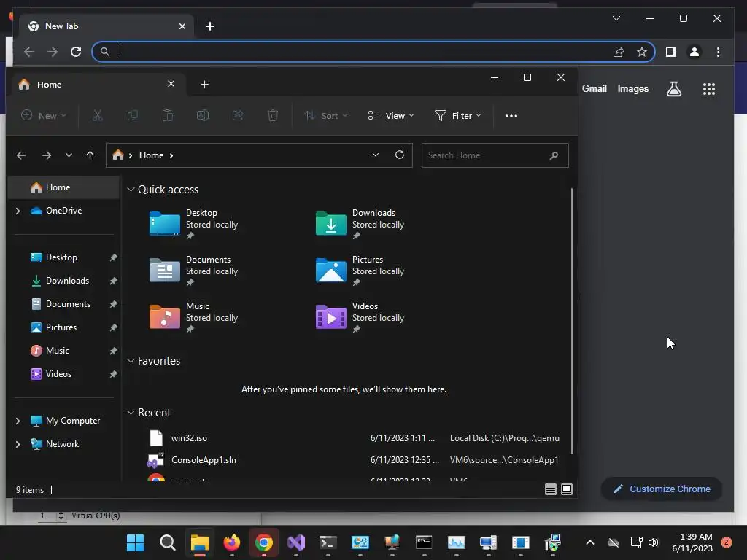
Task: Open a new Chrome tab
Action: [x=210, y=26]
